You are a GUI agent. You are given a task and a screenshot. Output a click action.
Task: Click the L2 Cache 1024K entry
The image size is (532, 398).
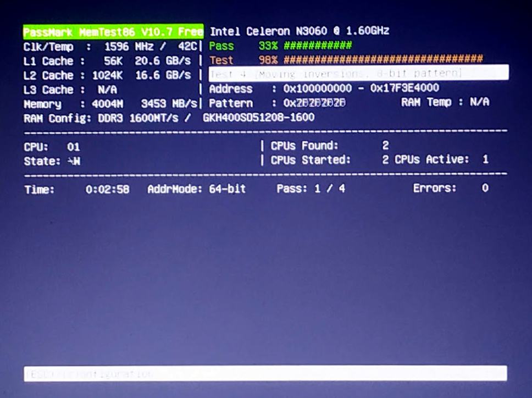(107, 75)
